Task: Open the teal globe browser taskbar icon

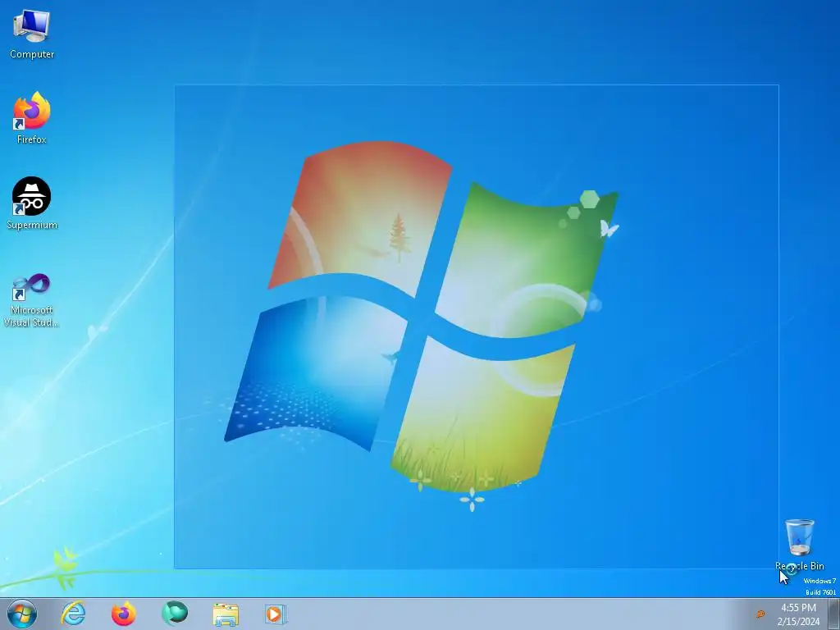Action: (175, 614)
